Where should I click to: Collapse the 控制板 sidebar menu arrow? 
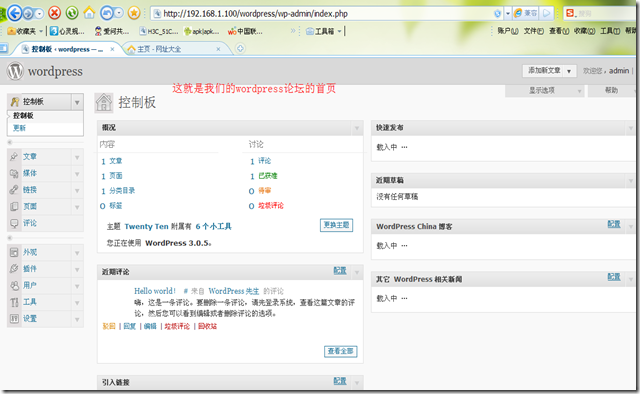77,102
